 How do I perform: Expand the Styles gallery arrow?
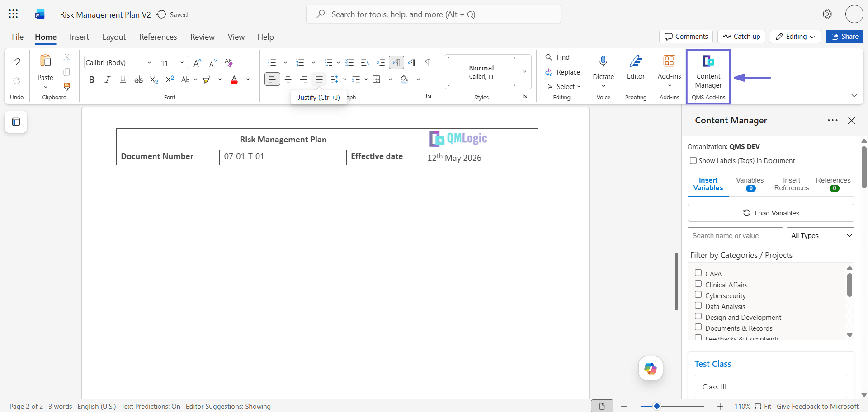point(524,71)
